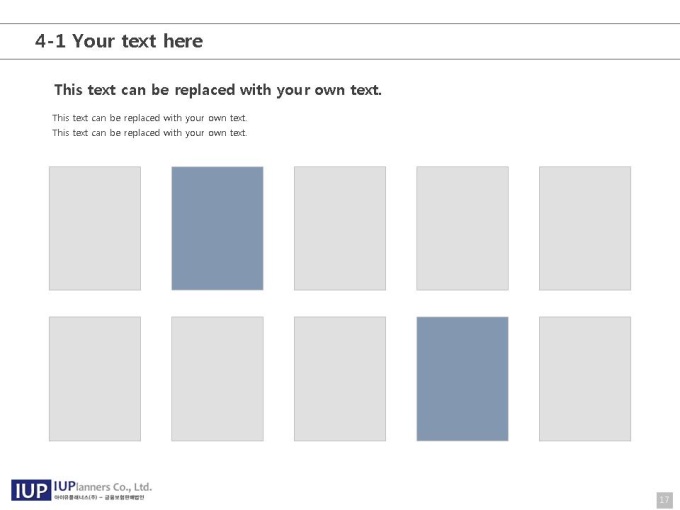Click the first small body text line
The height and width of the screenshot is (510, 680).
pyautogui.click(x=150, y=118)
